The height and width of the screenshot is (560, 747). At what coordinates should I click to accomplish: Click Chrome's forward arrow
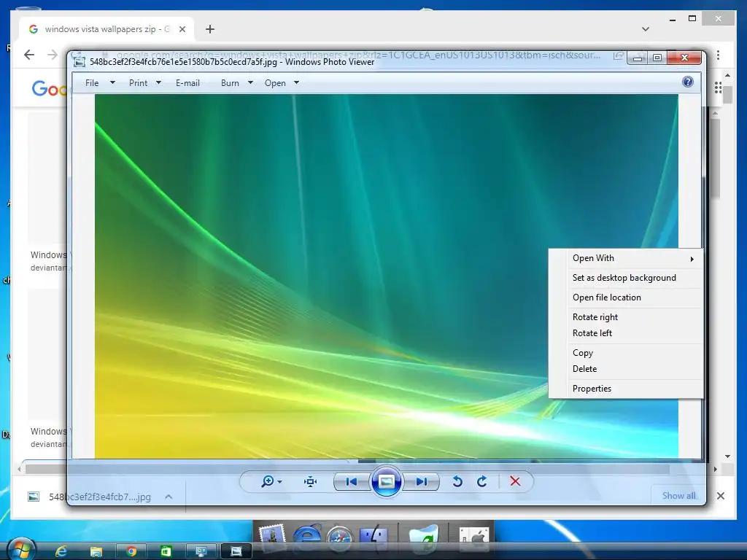pyautogui.click(x=53, y=55)
